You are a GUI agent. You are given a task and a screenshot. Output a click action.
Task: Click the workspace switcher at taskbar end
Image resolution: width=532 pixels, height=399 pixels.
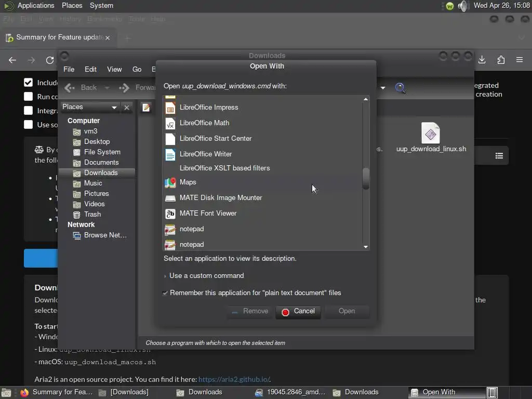[493, 393]
